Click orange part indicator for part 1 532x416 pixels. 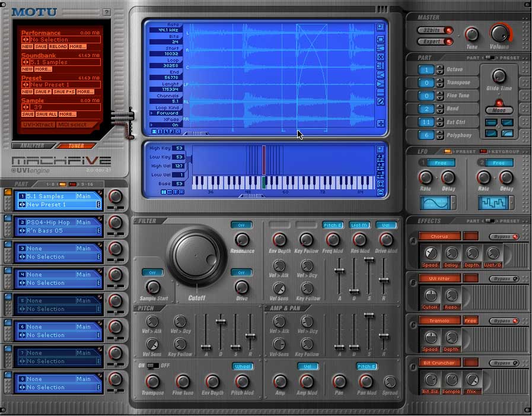click(8, 192)
